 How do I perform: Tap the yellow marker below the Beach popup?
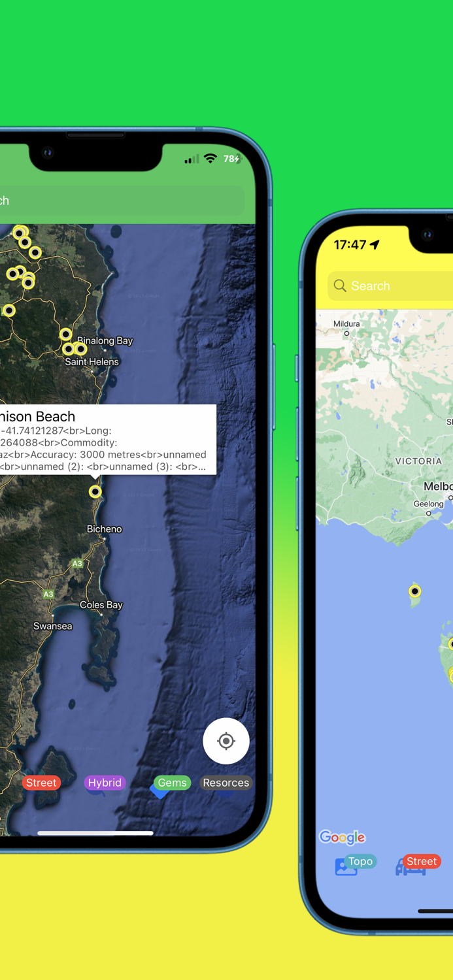95,491
